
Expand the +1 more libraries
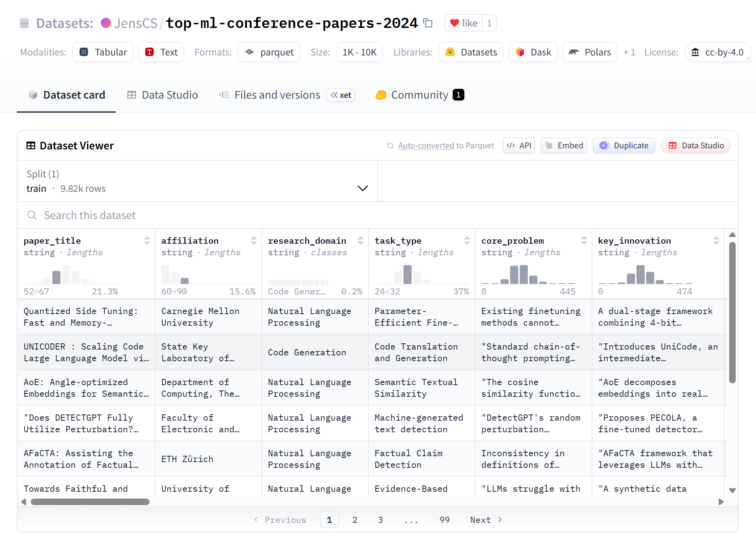point(629,52)
